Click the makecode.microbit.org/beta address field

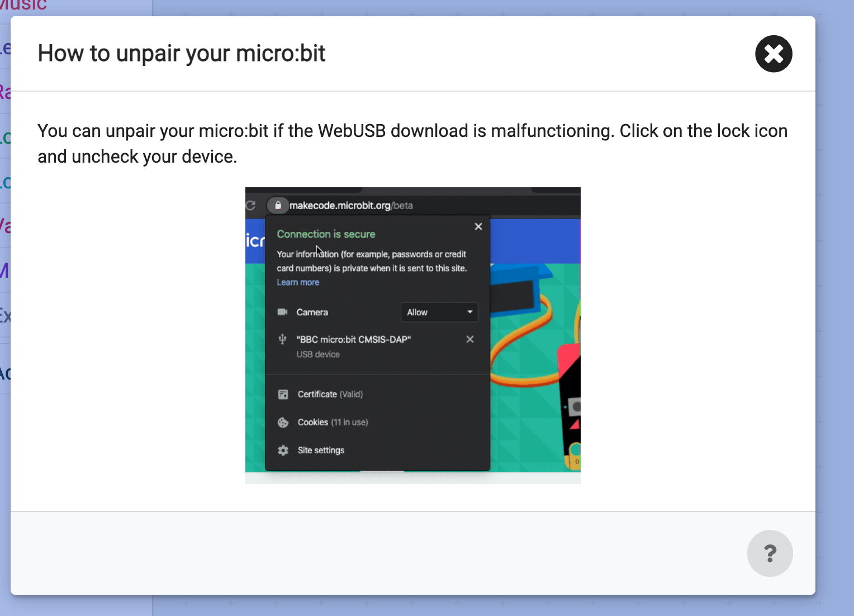pyautogui.click(x=351, y=205)
